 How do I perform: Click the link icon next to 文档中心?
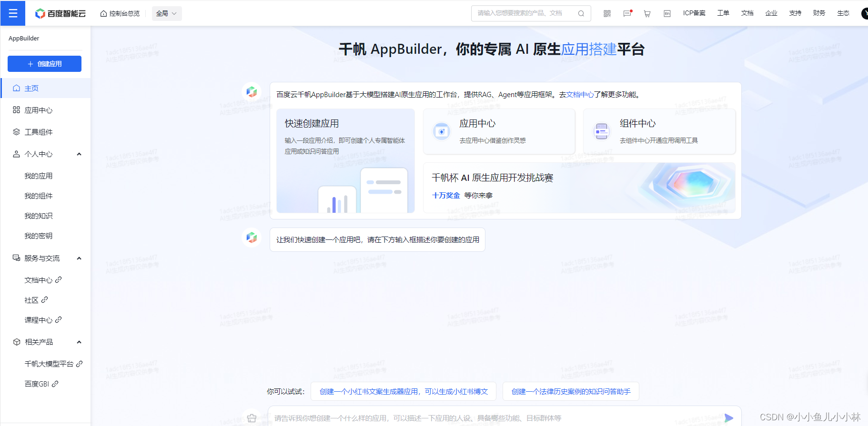tap(59, 280)
